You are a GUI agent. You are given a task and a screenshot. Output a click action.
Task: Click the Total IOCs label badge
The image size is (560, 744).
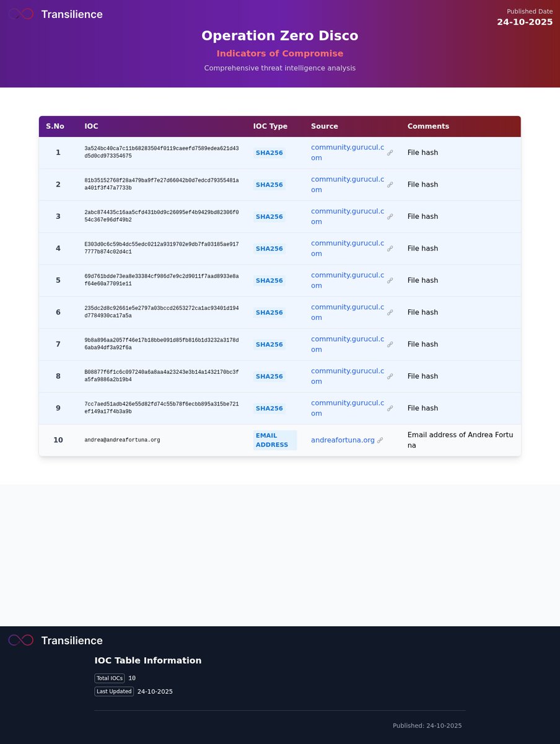110,678
